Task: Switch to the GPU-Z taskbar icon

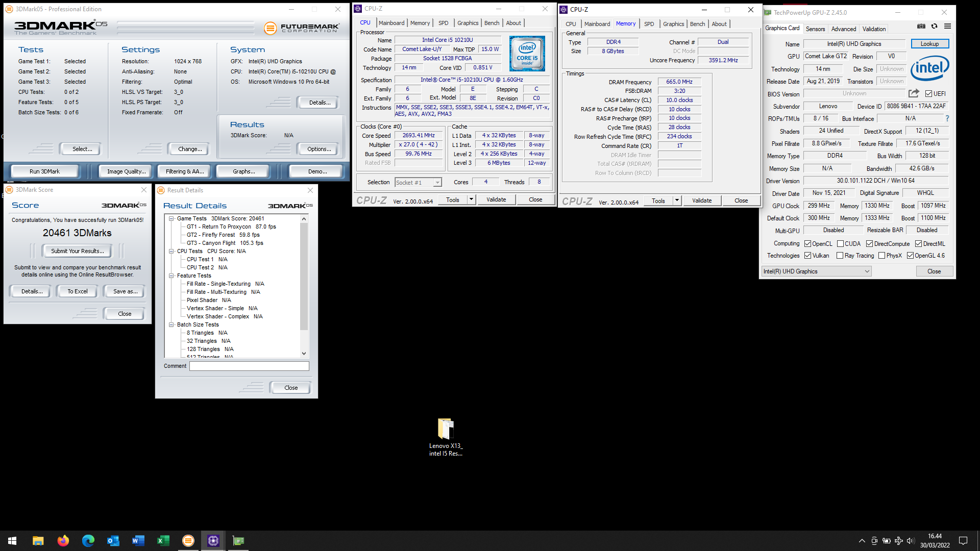Action: pos(238,541)
